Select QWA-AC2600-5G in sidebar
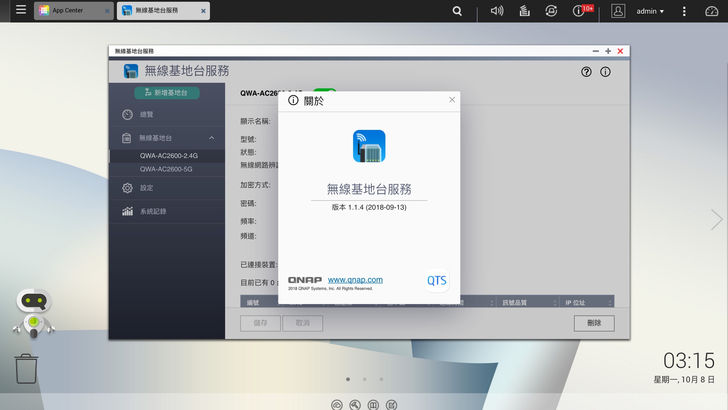Screen dimensions: 728x410 click(166, 169)
